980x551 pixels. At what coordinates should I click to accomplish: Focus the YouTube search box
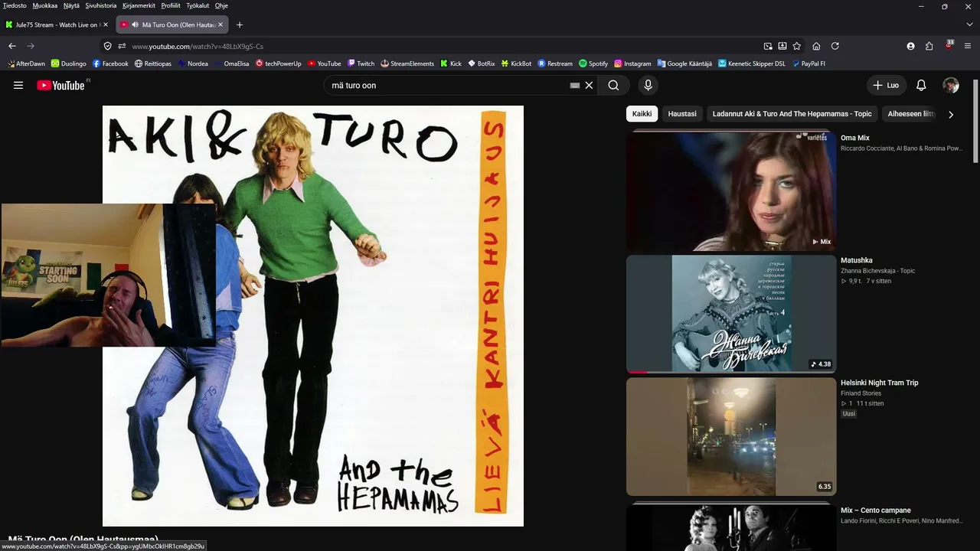click(x=448, y=86)
